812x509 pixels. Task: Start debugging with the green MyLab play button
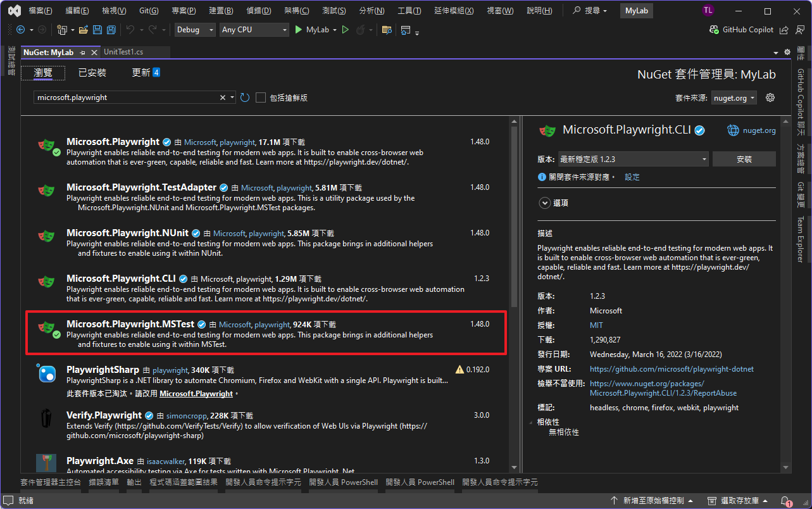point(299,30)
